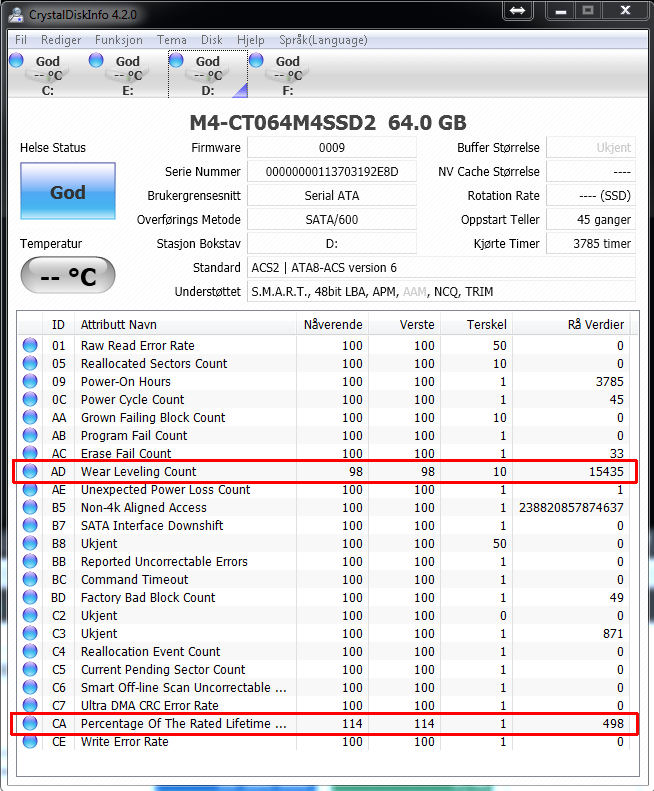Click status icon of Factory Bad Block Count
This screenshot has height=791, width=654.
pyautogui.click(x=30, y=597)
